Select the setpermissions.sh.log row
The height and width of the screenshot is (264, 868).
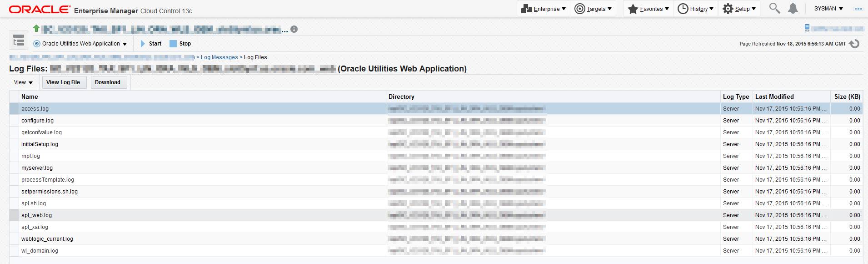click(436, 192)
